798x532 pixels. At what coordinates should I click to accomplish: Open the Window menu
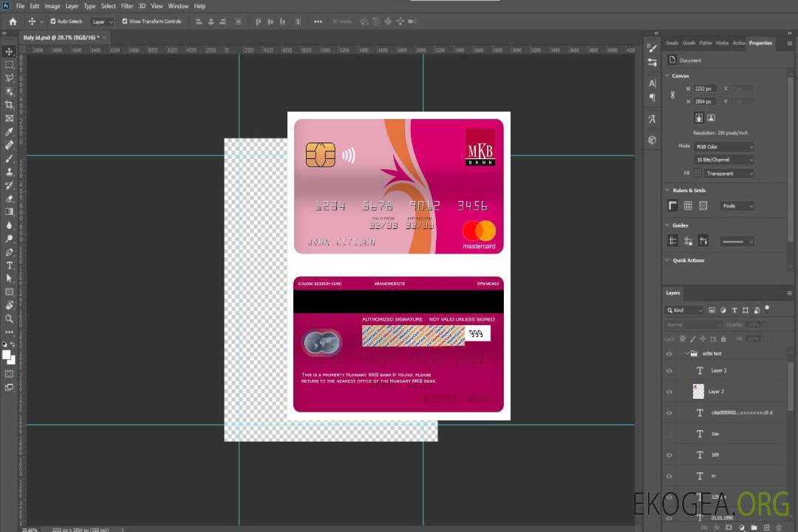(x=178, y=6)
